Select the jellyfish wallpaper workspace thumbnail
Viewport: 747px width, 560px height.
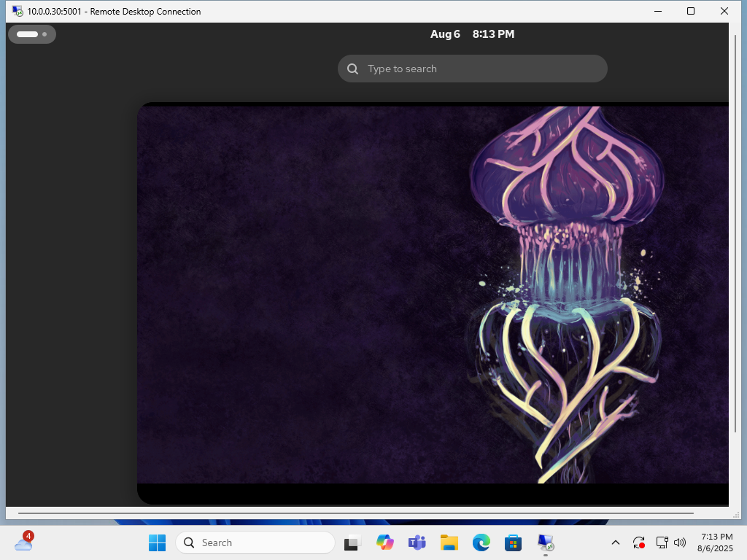433,303
